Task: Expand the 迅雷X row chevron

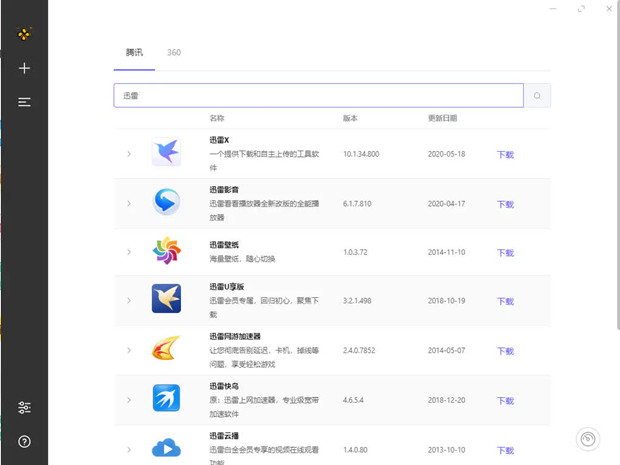Action: click(129, 154)
